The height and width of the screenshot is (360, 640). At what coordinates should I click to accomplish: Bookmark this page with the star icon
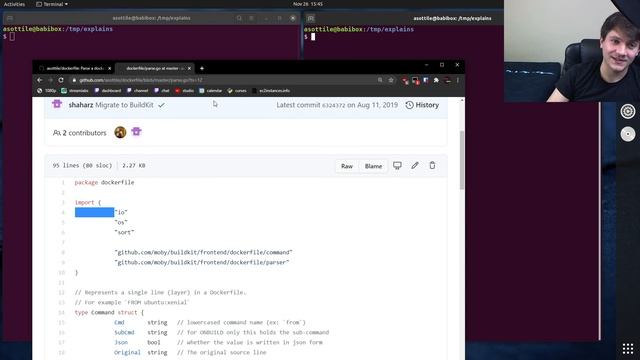[x=391, y=80]
